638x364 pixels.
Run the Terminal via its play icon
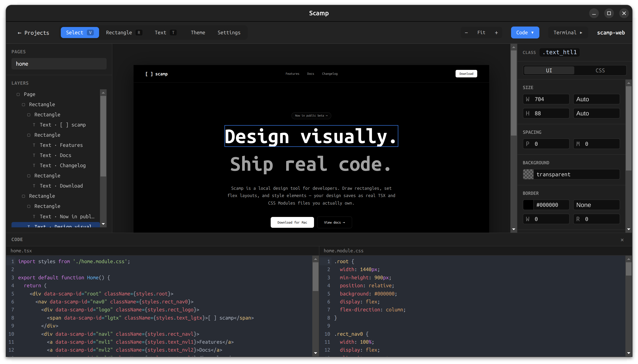click(581, 33)
